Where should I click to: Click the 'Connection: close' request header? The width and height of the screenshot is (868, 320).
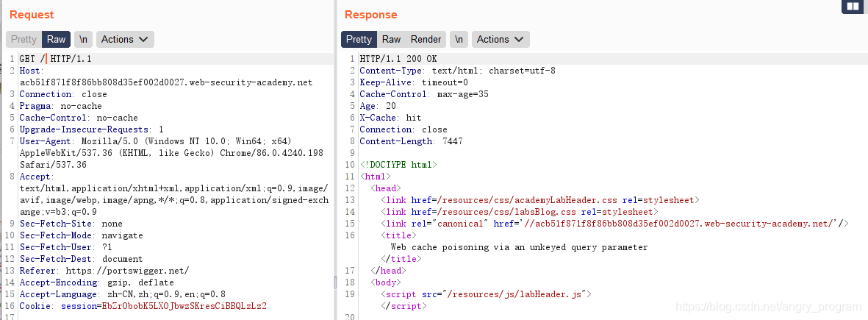[x=63, y=94]
